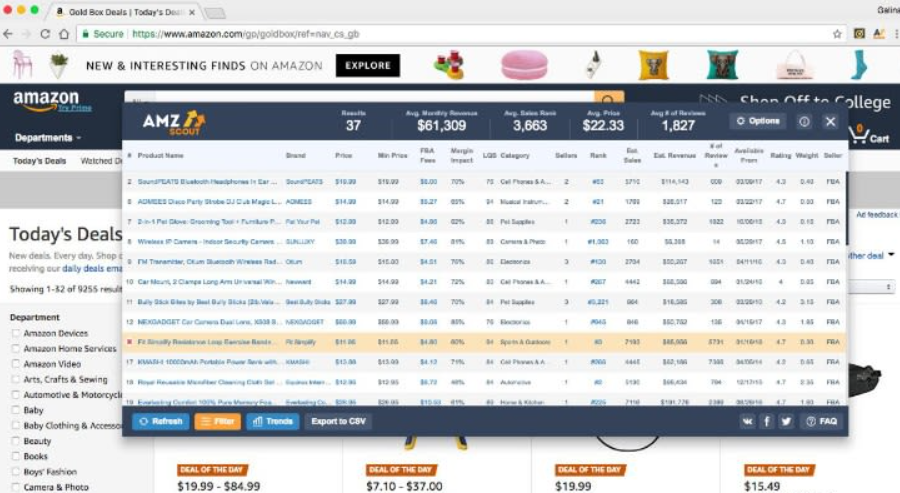This screenshot has height=493, width=900.
Task: Click the Amazon logo
Action: 46,100
